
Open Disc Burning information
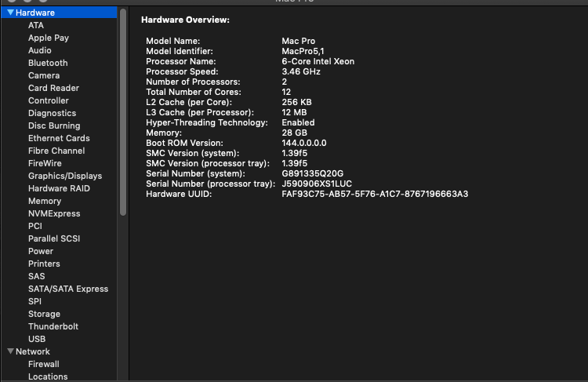[x=54, y=126]
